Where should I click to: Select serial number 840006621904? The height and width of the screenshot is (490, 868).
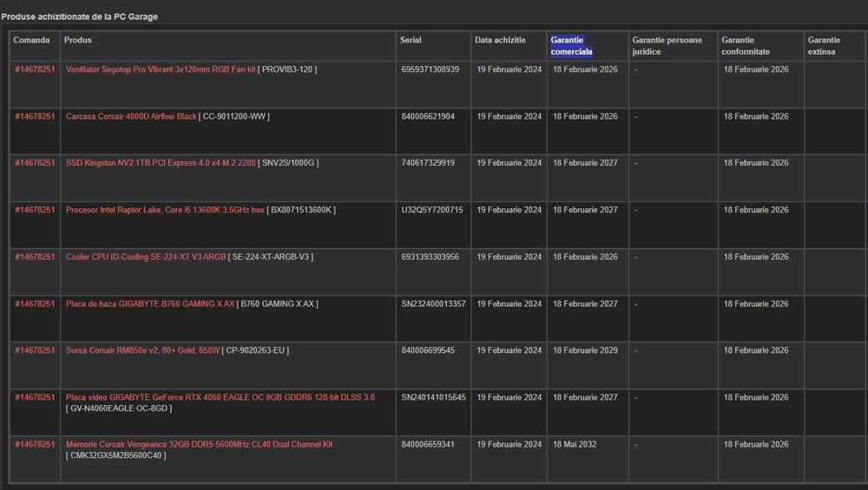428,116
